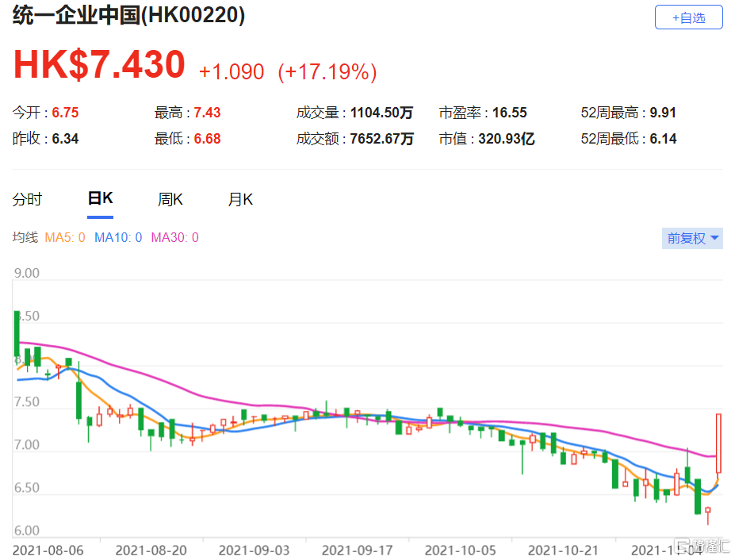Click the y-axis label 6.50
Image resolution: width=735 pixels, height=560 pixels.
coord(27,488)
